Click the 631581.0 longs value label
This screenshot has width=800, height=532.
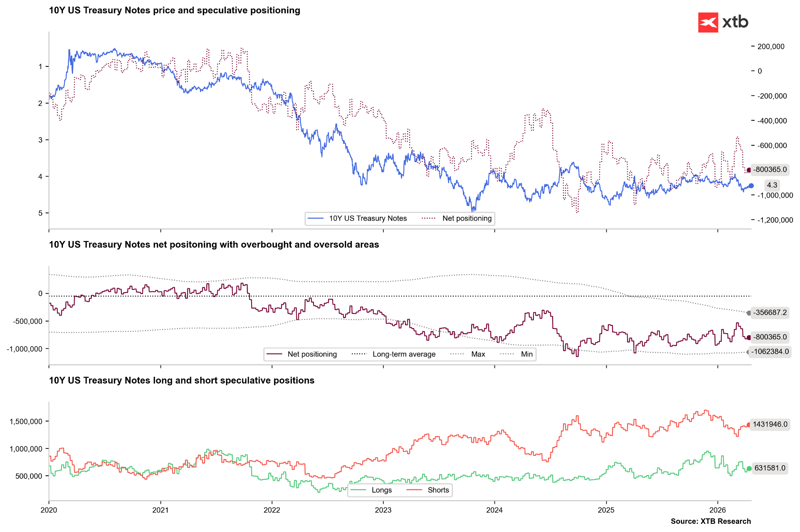point(770,468)
